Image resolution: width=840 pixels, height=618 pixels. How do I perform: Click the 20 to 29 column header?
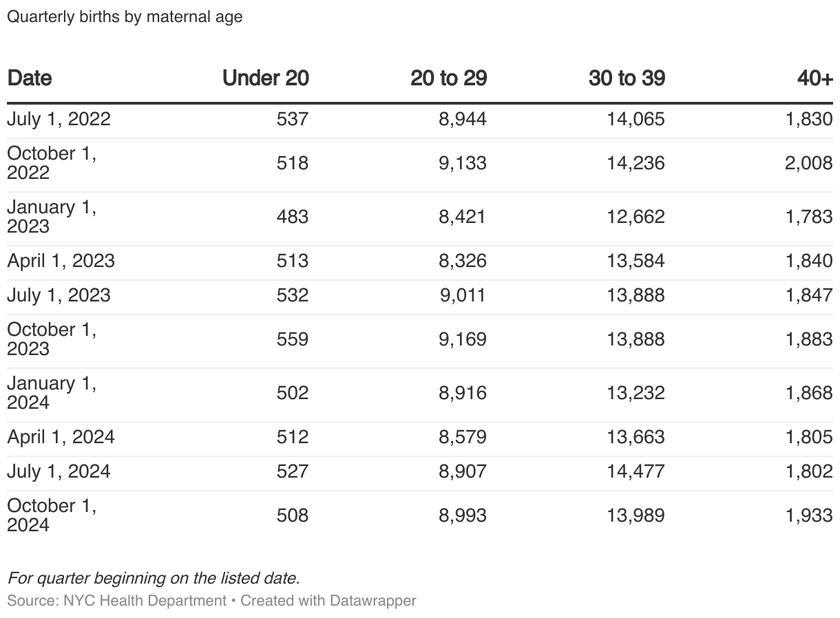coord(448,78)
